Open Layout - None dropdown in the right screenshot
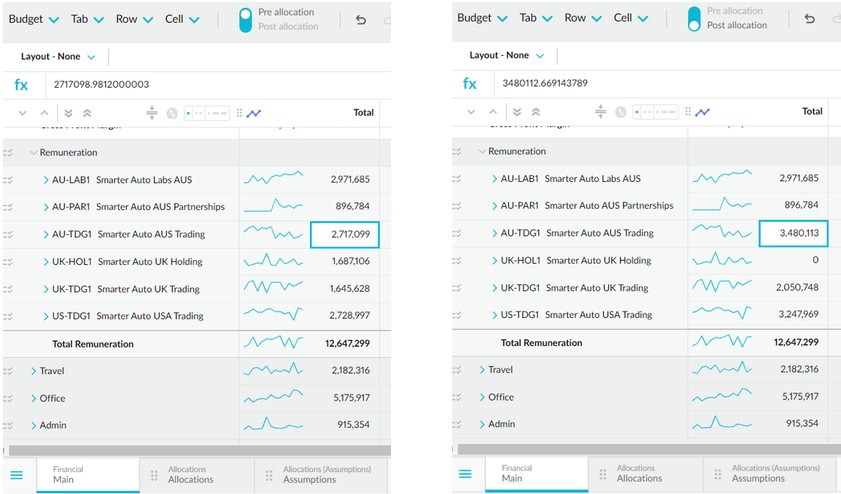This screenshot has width=841, height=494. pos(506,55)
